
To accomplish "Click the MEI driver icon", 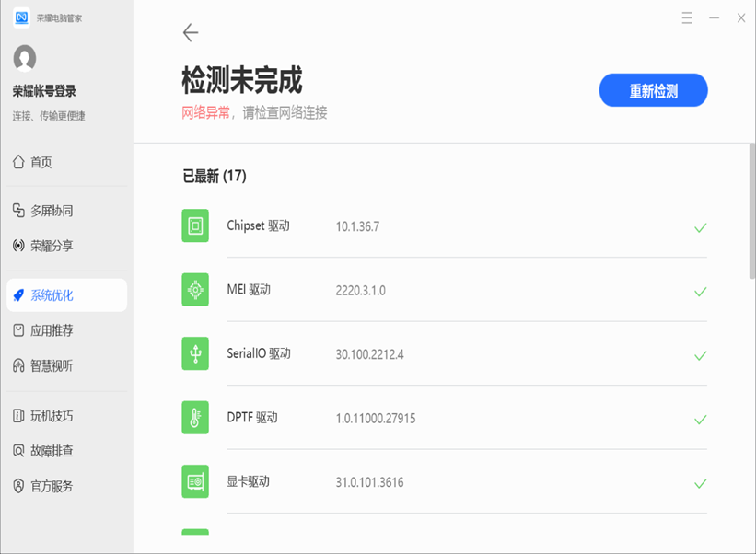I will click(x=195, y=290).
